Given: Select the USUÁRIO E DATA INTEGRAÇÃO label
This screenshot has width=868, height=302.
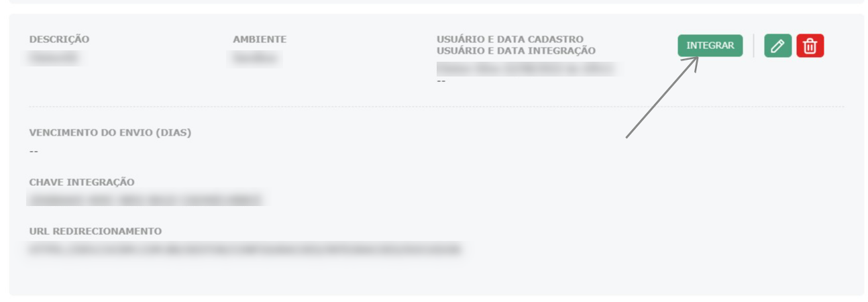Looking at the screenshot, I should [x=516, y=50].
